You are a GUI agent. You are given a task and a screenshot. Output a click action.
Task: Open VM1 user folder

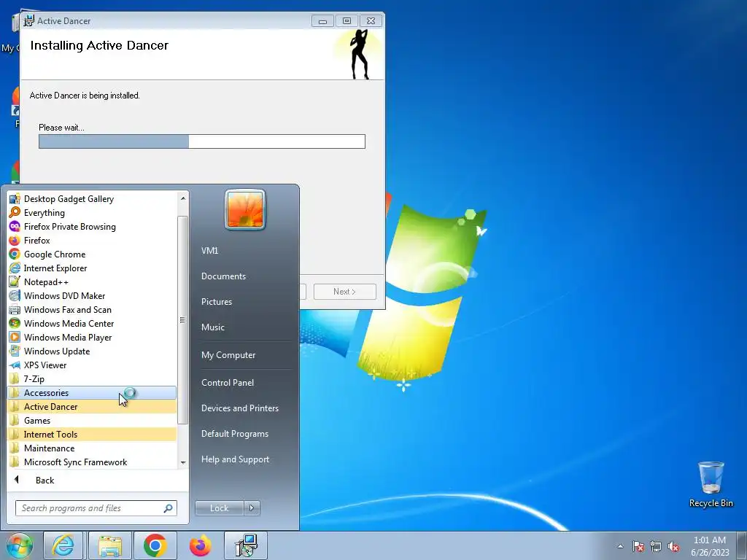[x=209, y=251]
